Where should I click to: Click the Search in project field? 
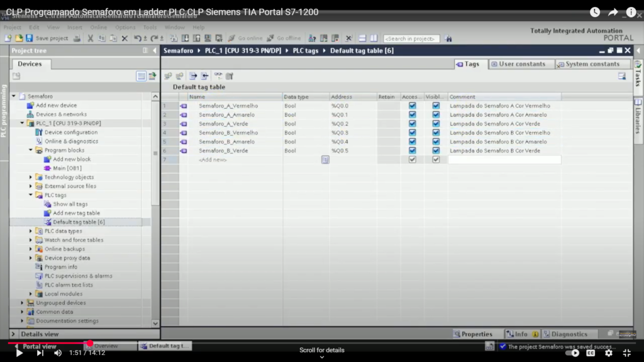pos(411,38)
